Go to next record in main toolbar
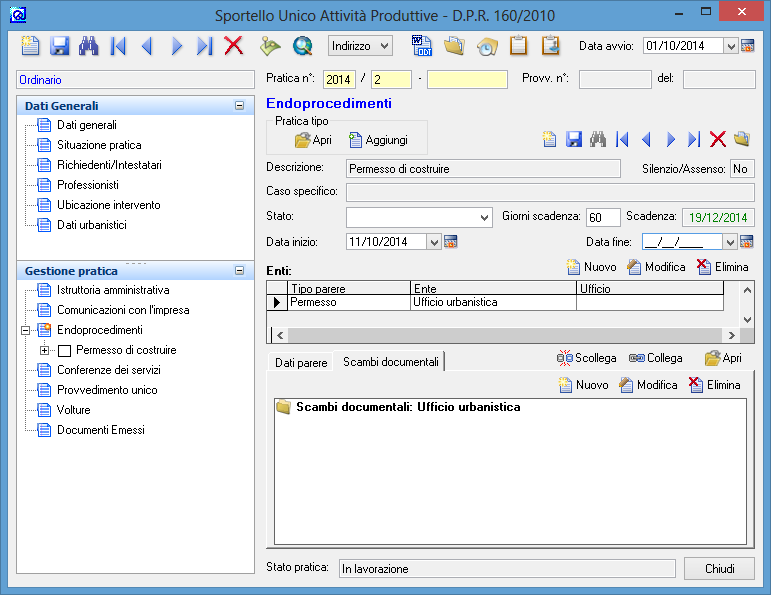The image size is (771, 595). [177, 46]
